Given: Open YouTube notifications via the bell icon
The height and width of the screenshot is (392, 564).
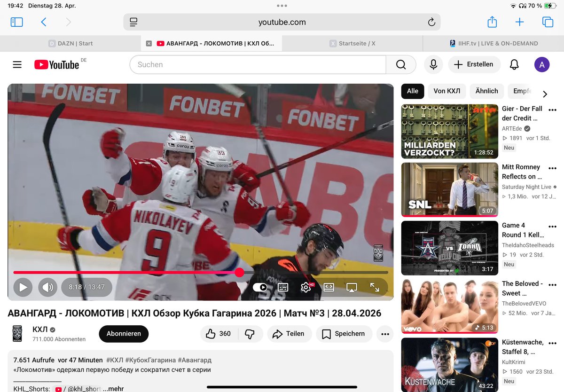Looking at the screenshot, I should pos(514,64).
